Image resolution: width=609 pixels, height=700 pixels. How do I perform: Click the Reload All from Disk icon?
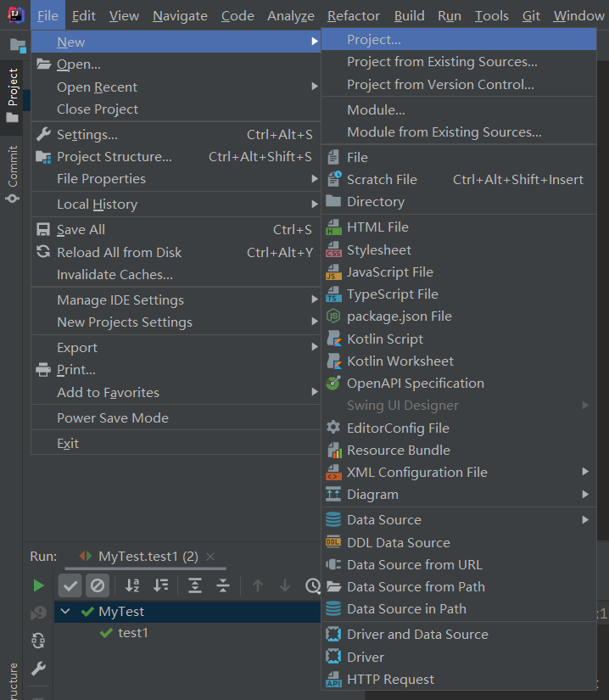coord(43,252)
